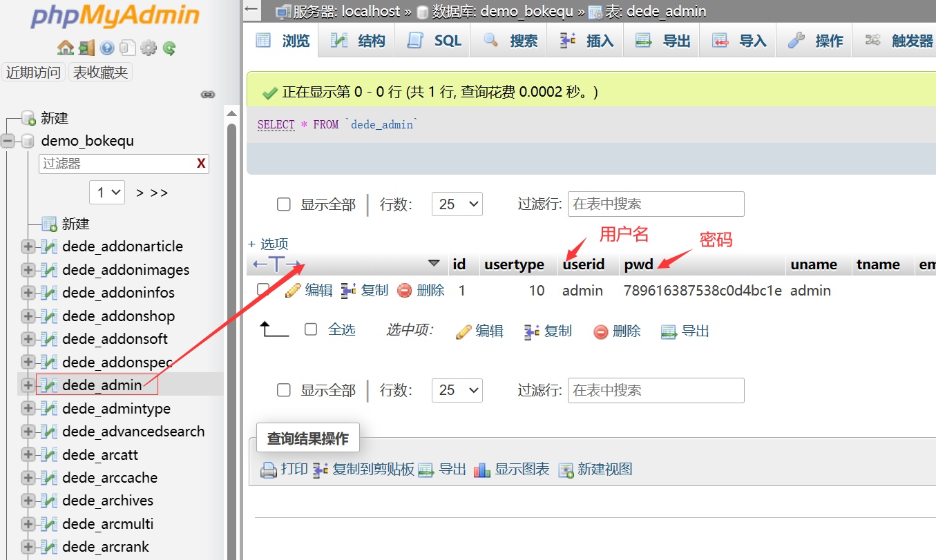Viewport: 936px width, 560px height.
Task: Collapse the demo_bokequ database tree
Action: (8, 141)
